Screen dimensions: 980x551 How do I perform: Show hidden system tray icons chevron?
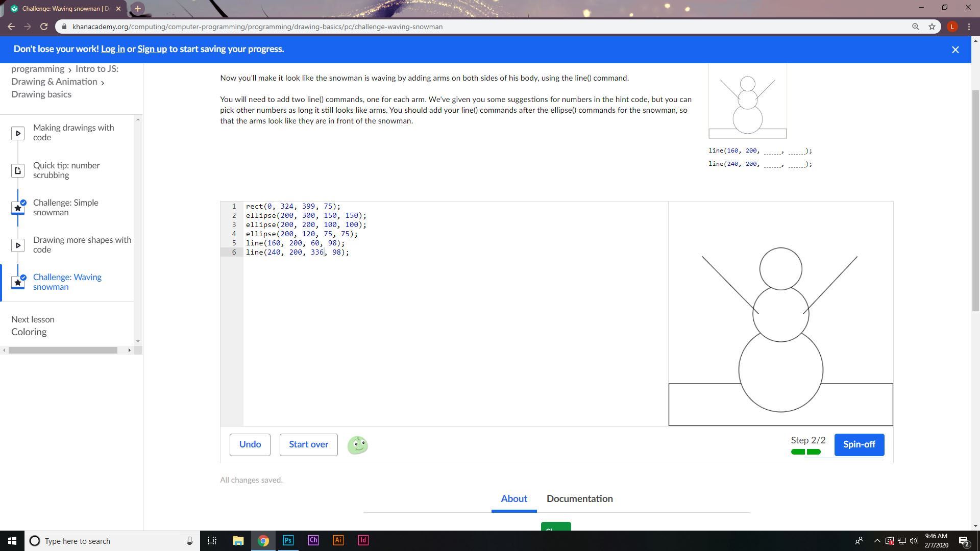pyautogui.click(x=877, y=541)
